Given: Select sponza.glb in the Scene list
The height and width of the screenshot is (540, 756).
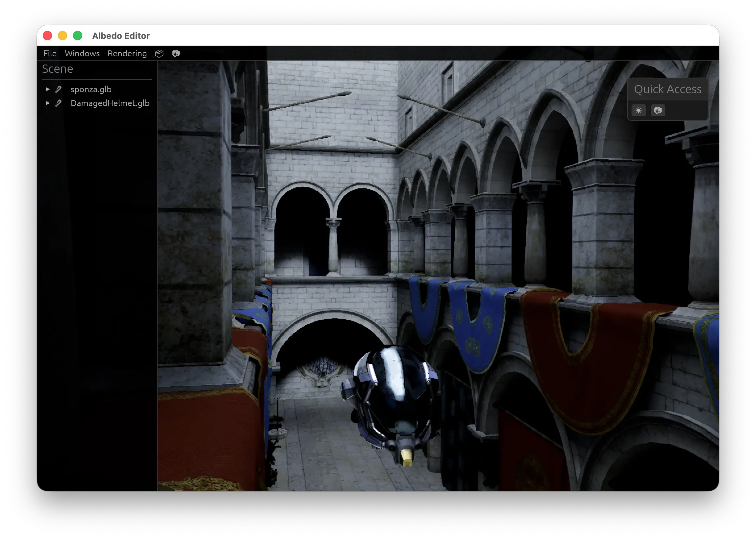Looking at the screenshot, I should (91, 89).
